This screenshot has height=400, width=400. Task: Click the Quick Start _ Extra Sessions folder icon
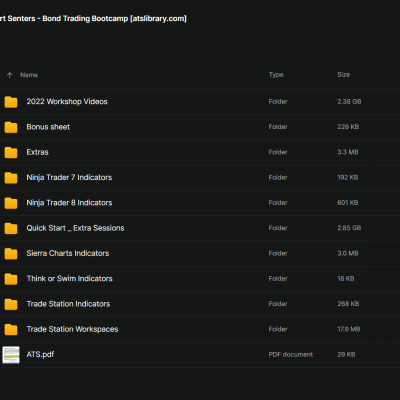tap(11, 228)
